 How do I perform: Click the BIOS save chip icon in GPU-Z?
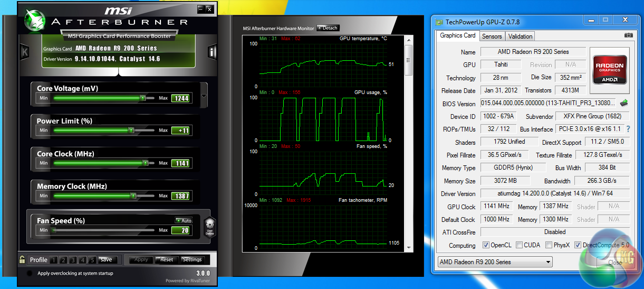coord(624,103)
